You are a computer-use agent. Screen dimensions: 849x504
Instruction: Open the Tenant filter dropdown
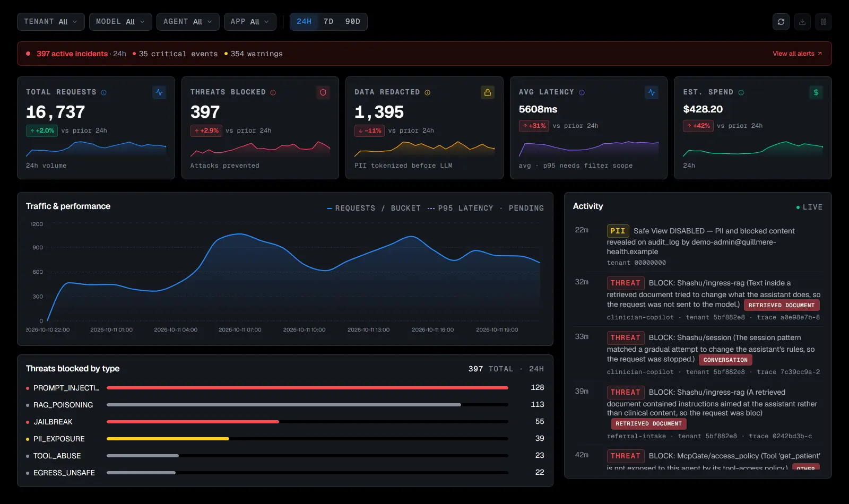pos(51,22)
